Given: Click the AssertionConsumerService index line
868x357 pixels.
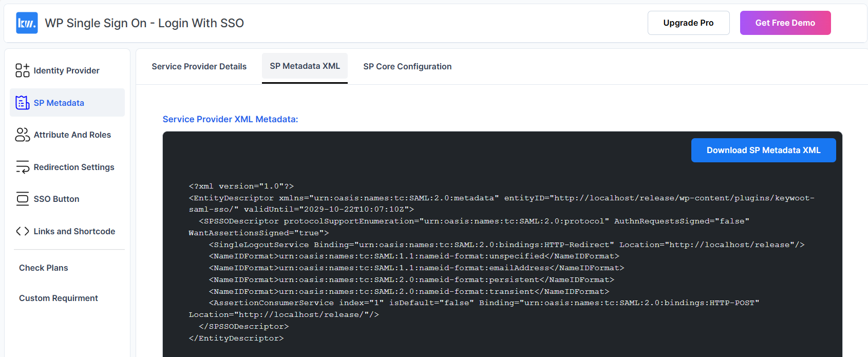Looking at the screenshot, I should coord(484,303).
